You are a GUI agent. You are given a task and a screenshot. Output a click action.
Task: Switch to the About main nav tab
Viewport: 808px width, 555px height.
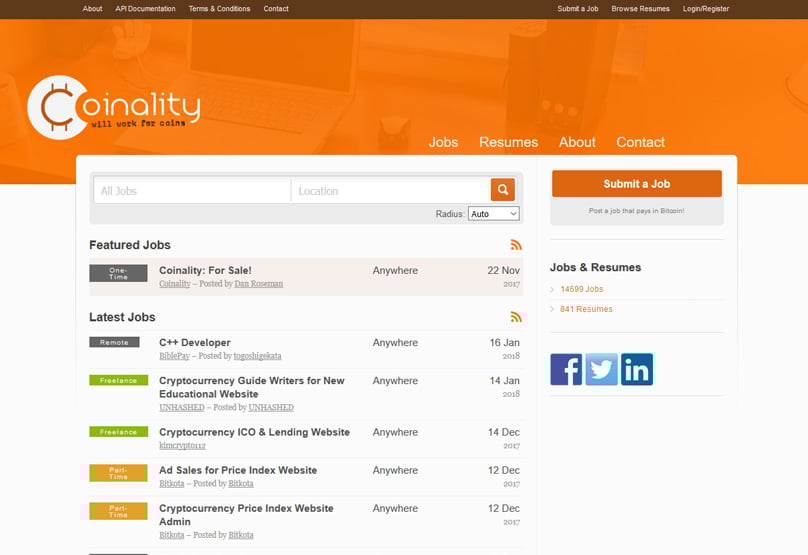[x=577, y=142]
